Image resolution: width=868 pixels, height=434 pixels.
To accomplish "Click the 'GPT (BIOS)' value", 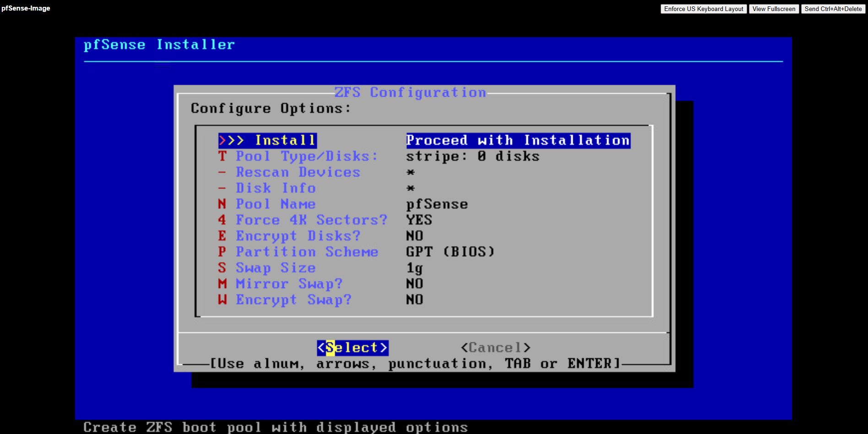I will [450, 252].
